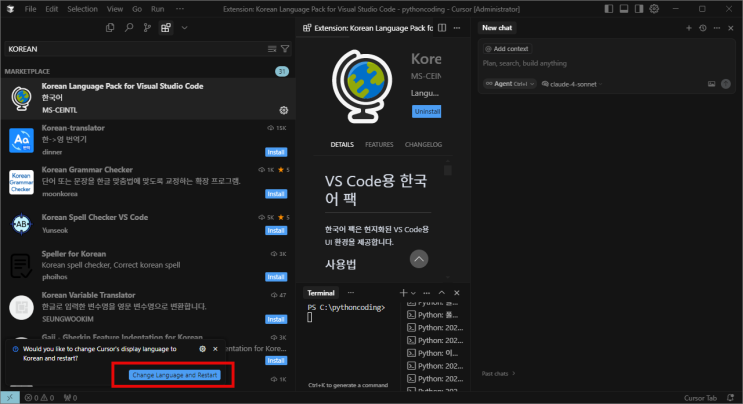The image size is (743, 404).
Task: Install Korean Spell Checker VS Code extension
Action: 276,230
